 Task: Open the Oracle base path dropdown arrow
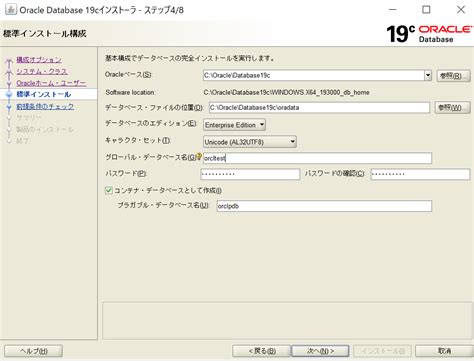pyautogui.click(x=428, y=75)
